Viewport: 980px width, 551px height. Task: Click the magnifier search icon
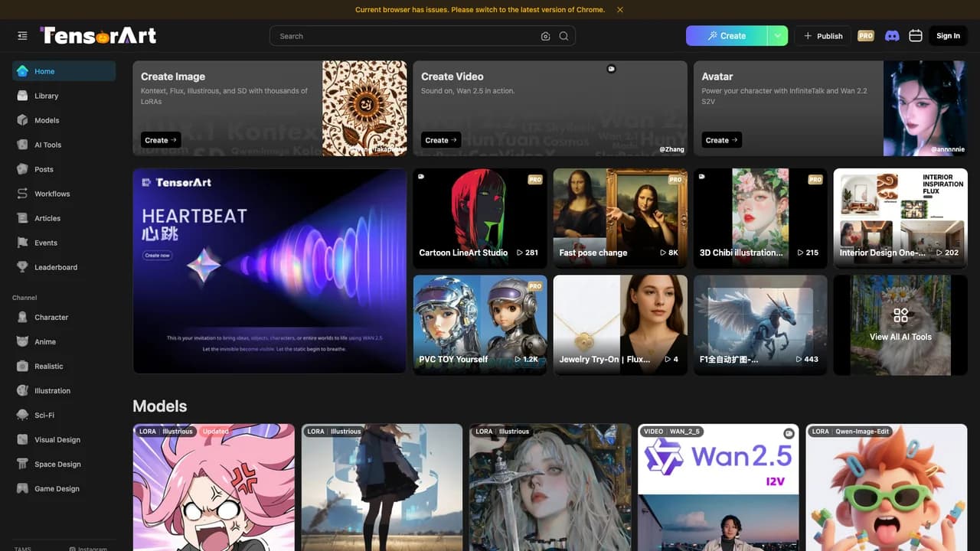(x=563, y=36)
